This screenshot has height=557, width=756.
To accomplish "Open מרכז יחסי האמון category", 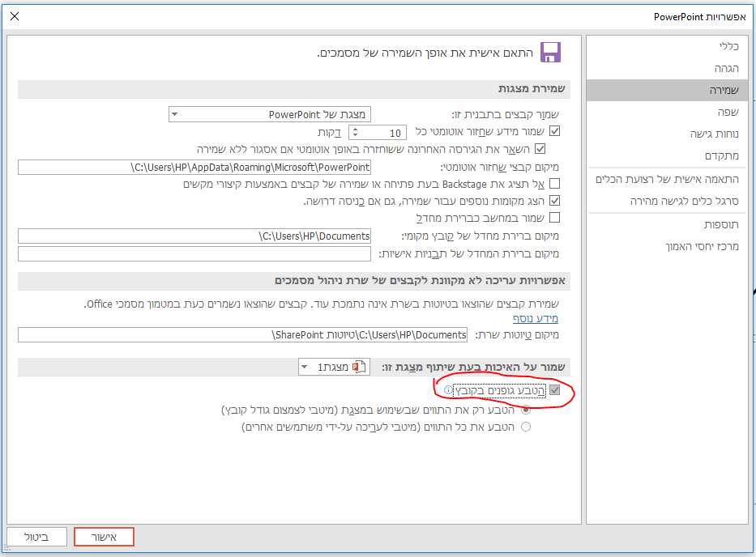I will tap(667, 246).
